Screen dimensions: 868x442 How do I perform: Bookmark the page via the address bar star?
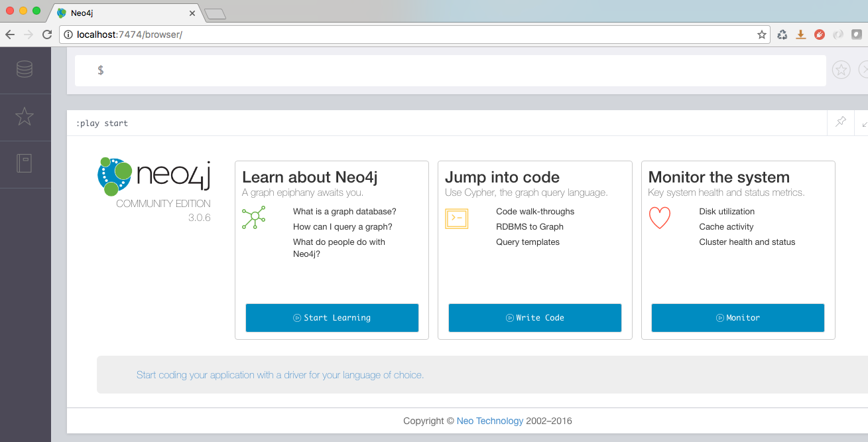tap(761, 34)
